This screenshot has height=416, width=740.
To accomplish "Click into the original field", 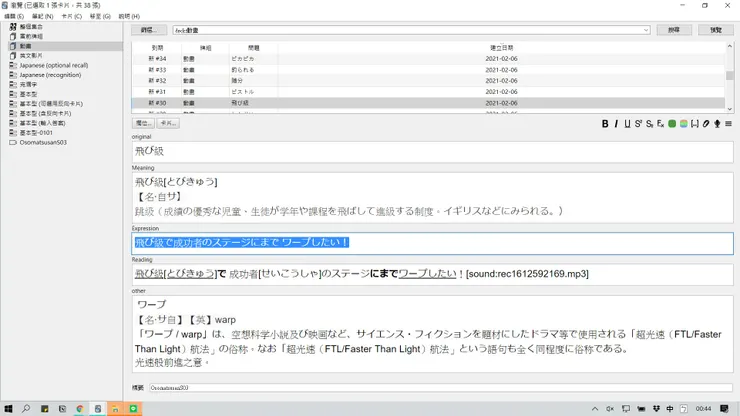I will coord(432,152).
